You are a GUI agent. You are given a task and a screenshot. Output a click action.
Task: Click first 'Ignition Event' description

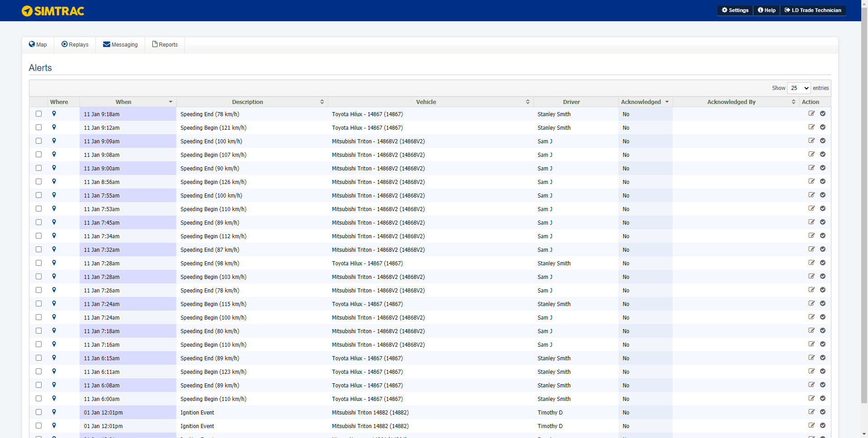pos(197,413)
